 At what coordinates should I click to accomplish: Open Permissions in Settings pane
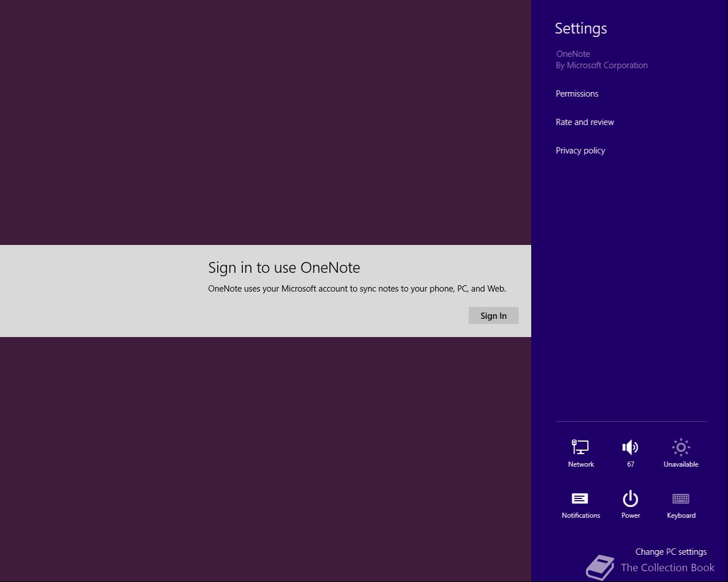pyautogui.click(x=577, y=94)
